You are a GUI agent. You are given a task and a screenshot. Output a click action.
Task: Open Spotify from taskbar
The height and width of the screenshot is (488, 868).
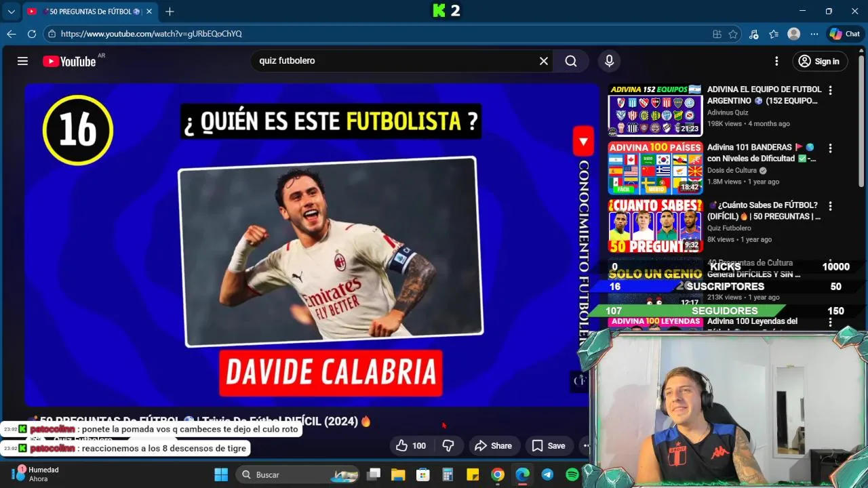click(572, 474)
